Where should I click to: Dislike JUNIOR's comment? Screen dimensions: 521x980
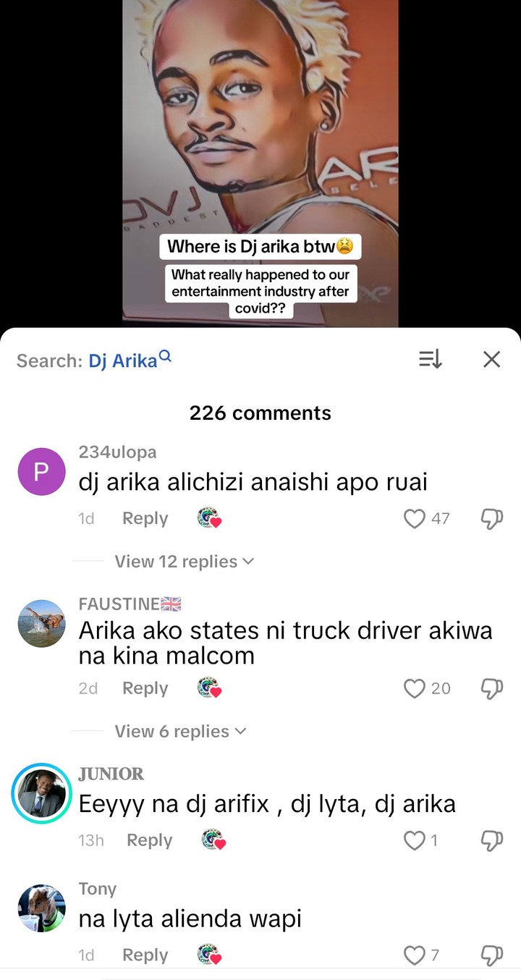[x=492, y=840]
